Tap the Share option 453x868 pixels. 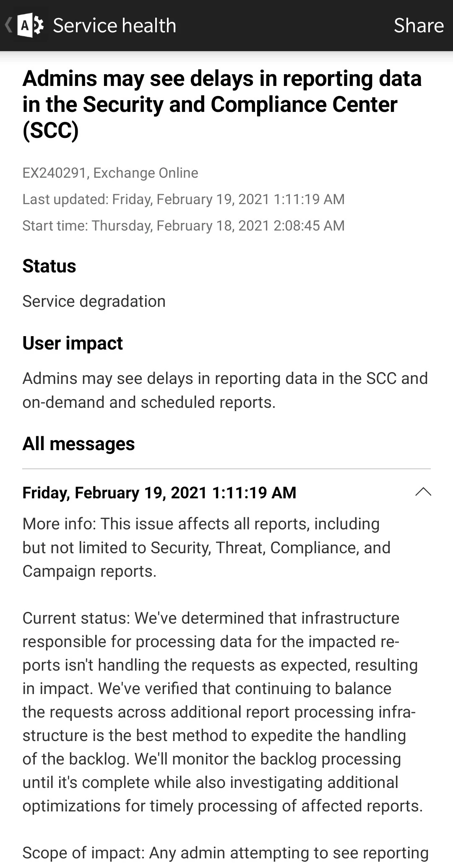pyautogui.click(x=418, y=25)
